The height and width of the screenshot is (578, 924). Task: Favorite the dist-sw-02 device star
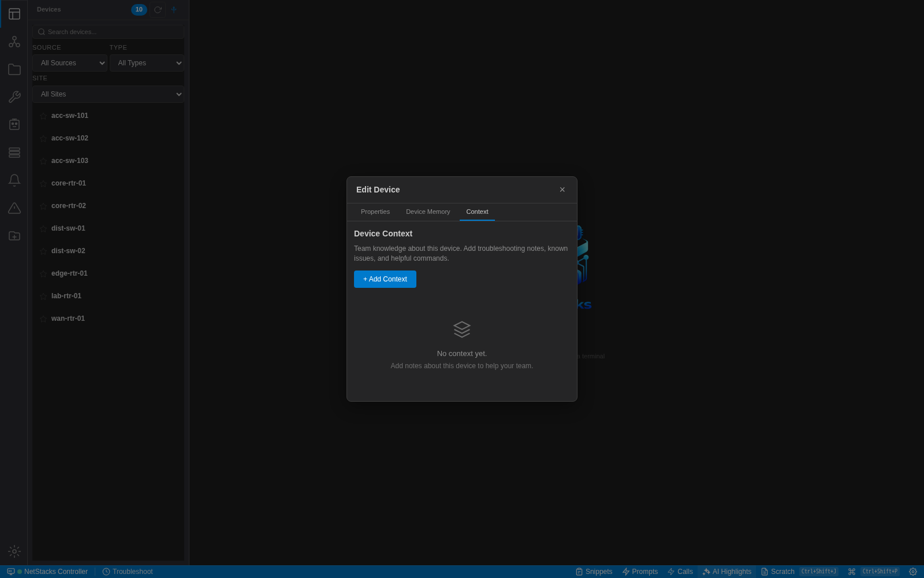coord(43,251)
